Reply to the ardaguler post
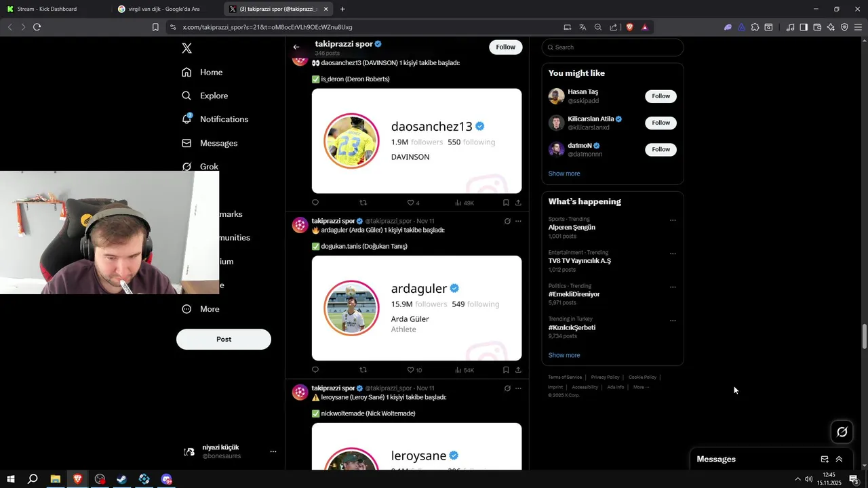The height and width of the screenshot is (488, 868). [x=315, y=370]
